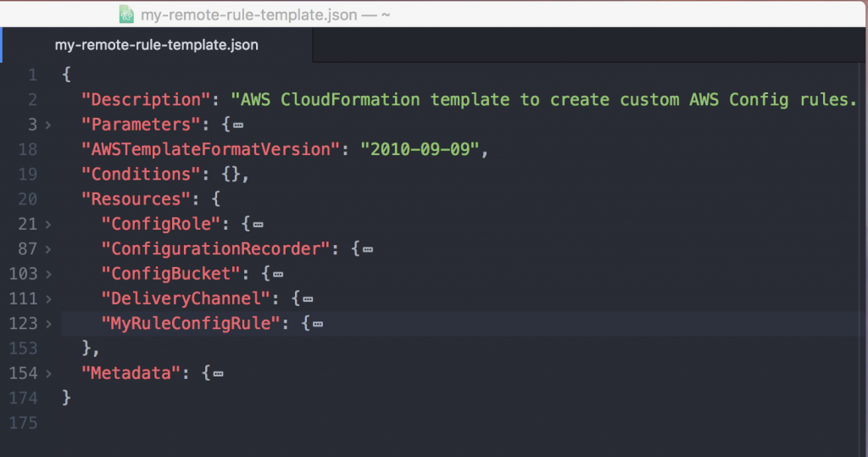This screenshot has height=457, width=868.
Task: Click the fold marker after "MyRuleConfigRule": {
Action: [x=318, y=325]
